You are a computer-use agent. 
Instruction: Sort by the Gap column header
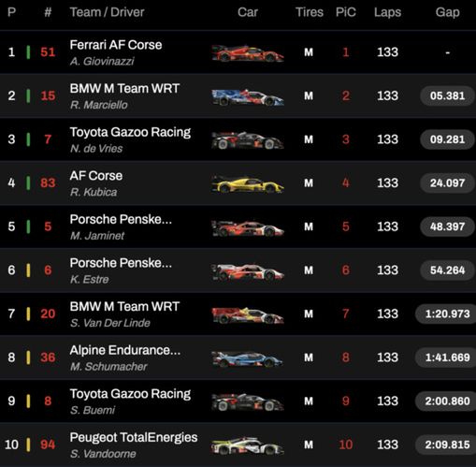point(447,12)
